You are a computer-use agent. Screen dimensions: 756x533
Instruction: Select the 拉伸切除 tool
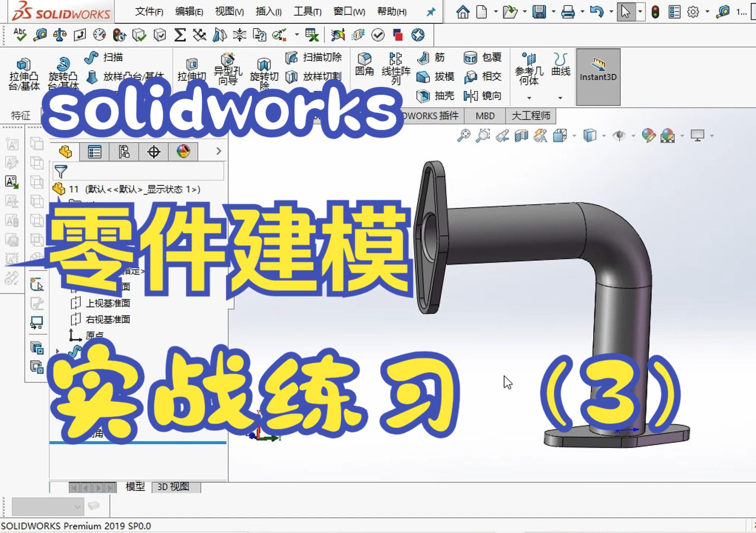click(192, 69)
